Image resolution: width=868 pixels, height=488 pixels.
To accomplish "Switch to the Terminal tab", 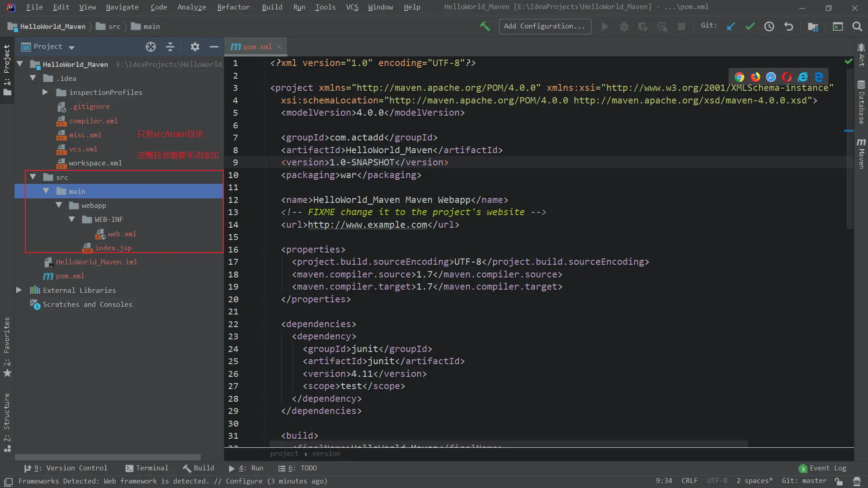I will 147,468.
